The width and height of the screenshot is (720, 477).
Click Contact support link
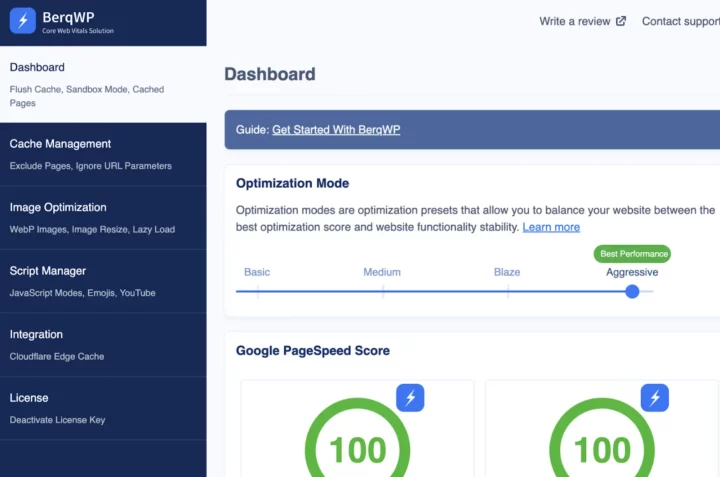point(681,21)
